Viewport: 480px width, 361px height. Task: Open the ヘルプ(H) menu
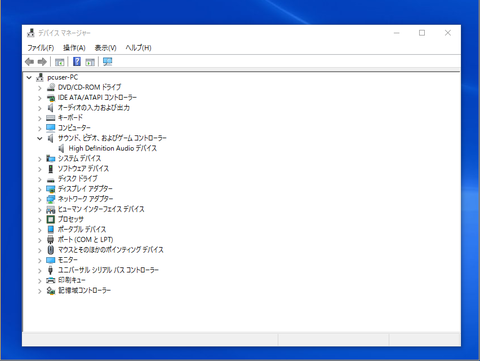tap(138, 48)
